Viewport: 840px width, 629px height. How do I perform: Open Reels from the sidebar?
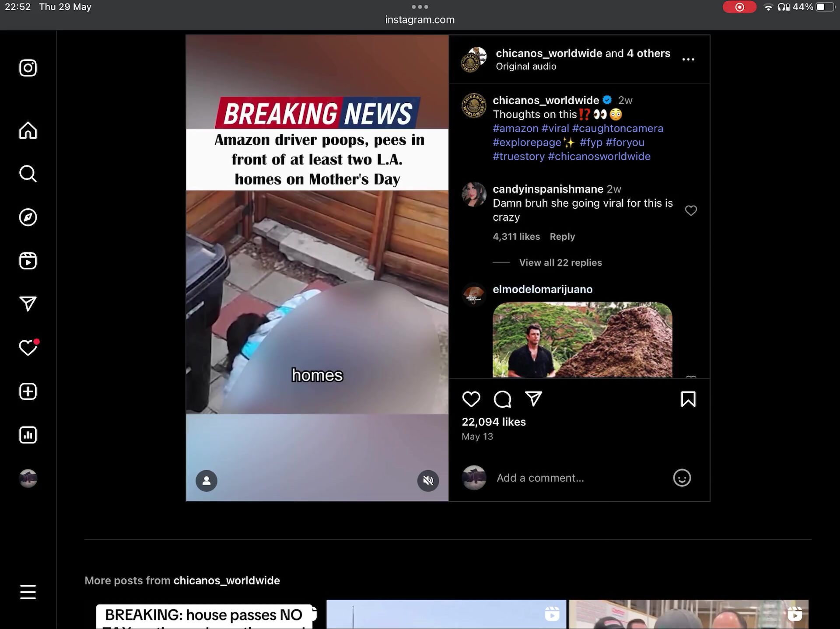pos(28,261)
